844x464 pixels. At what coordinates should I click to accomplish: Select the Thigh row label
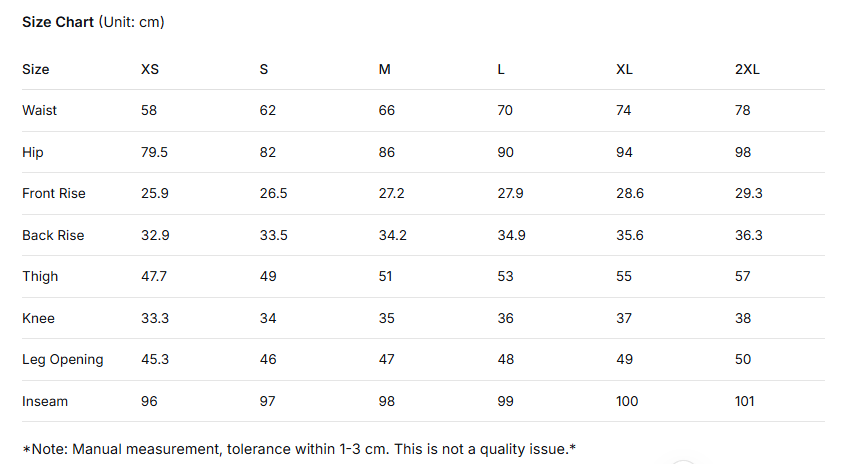[40, 276]
